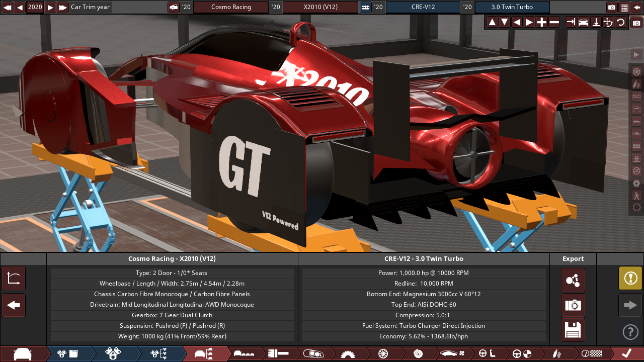Click the engine family icon in top bar
Screen dimensions: 644x362
(366, 7)
